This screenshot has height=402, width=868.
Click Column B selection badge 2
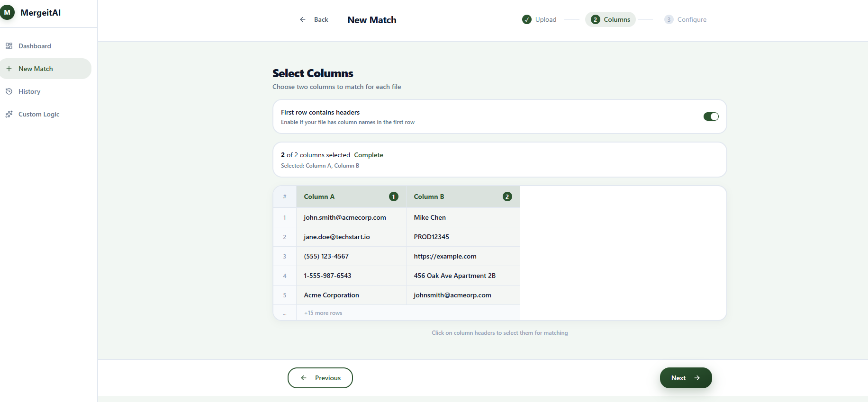(507, 197)
